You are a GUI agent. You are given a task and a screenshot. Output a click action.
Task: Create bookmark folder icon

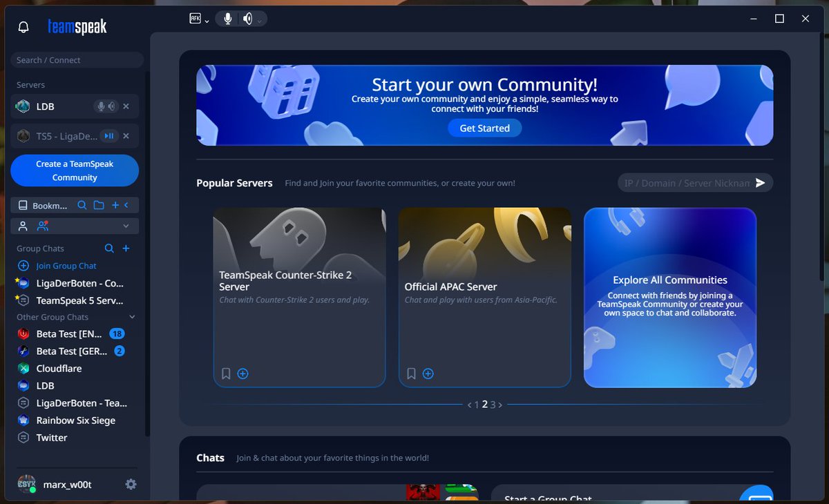coord(99,205)
